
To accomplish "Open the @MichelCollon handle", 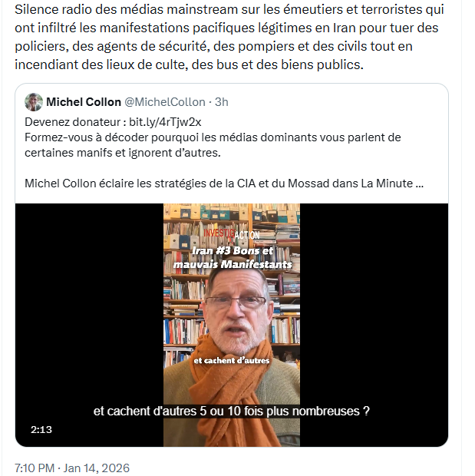I will tap(165, 102).
